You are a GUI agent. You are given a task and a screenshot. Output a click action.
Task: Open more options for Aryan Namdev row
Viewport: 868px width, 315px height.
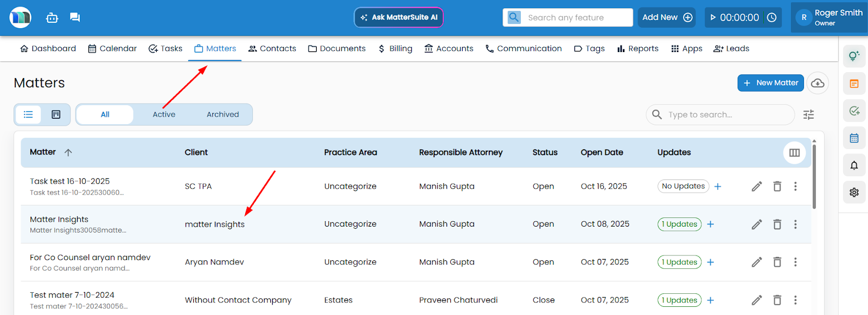[x=795, y=262]
